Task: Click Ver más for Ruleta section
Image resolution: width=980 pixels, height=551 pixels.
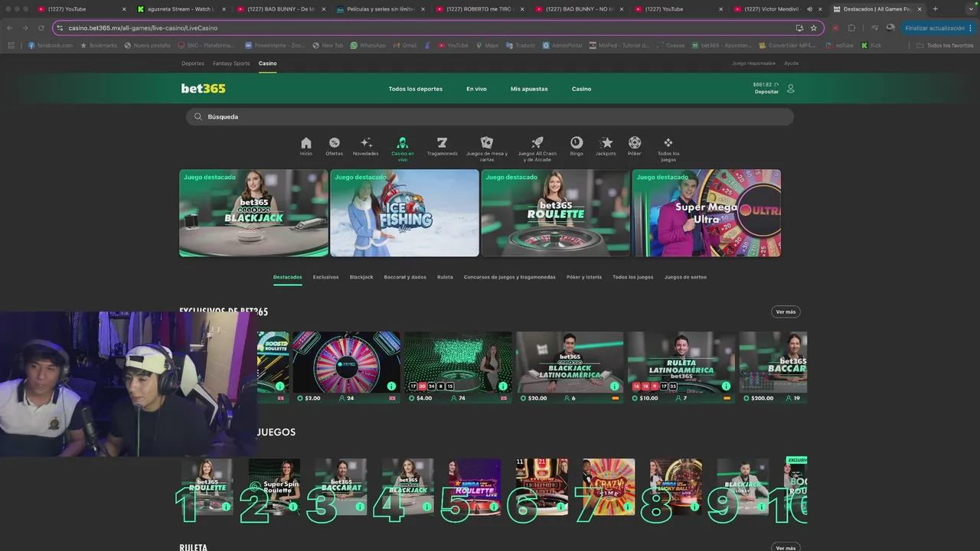Action: [x=786, y=548]
